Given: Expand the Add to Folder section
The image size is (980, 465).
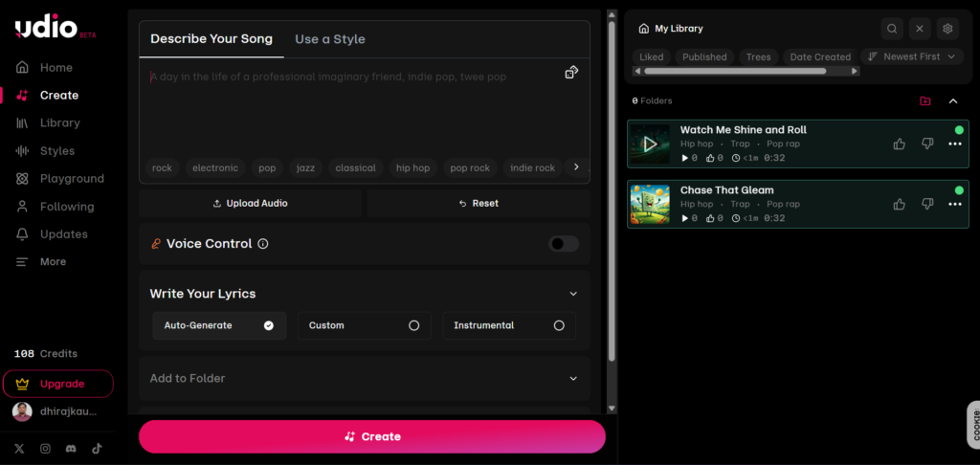Looking at the screenshot, I should (365, 378).
